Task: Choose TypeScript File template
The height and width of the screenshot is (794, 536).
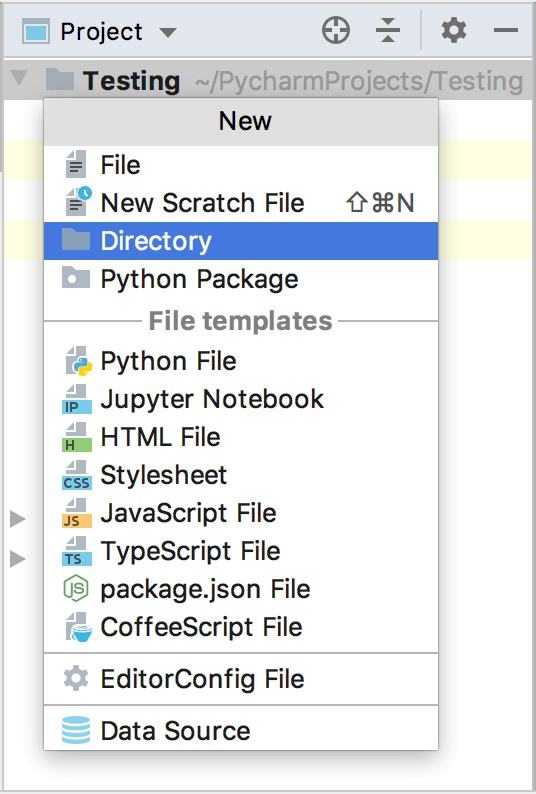Action: [x=241, y=551]
